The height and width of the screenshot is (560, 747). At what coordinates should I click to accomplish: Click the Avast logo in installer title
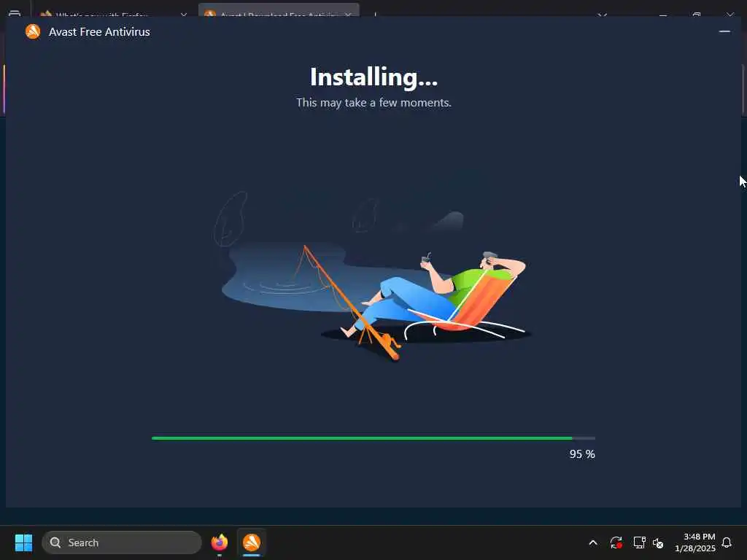33,31
